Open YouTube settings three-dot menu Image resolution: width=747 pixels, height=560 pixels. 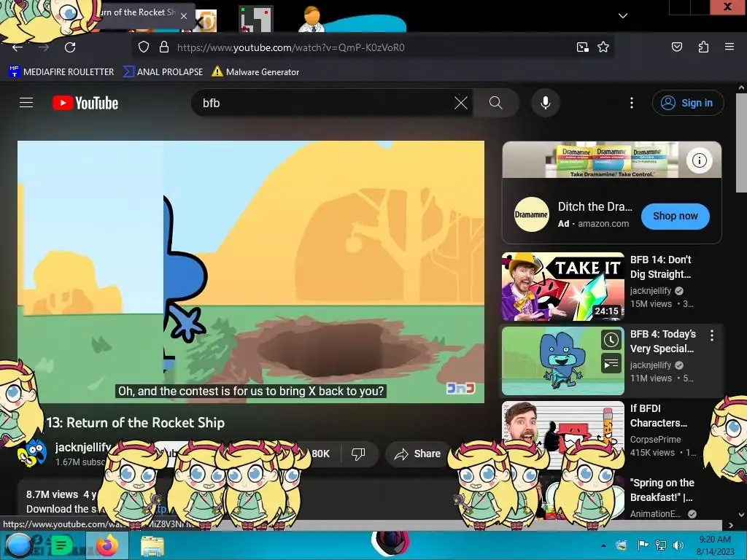coord(632,103)
